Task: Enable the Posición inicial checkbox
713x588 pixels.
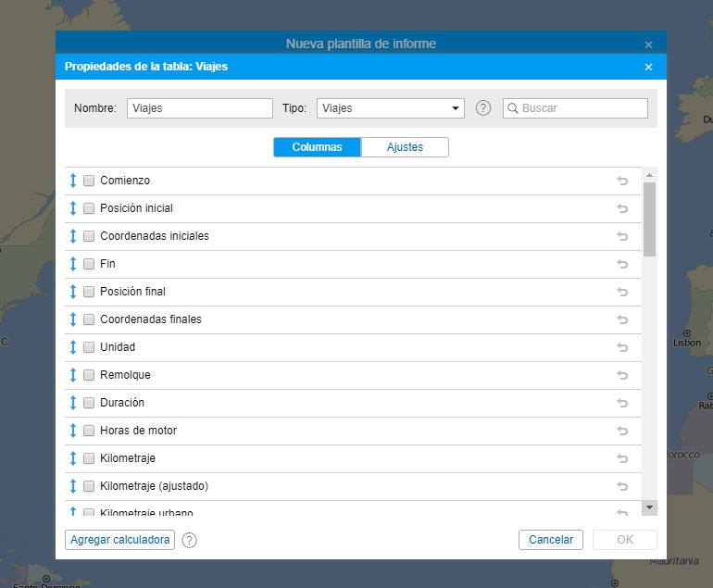Action: (x=89, y=208)
